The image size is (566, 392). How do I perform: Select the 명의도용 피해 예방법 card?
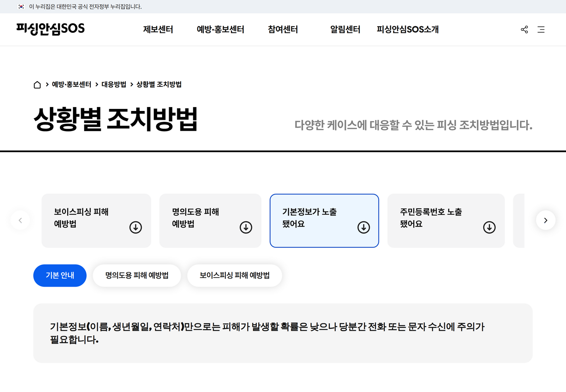(x=210, y=221)
